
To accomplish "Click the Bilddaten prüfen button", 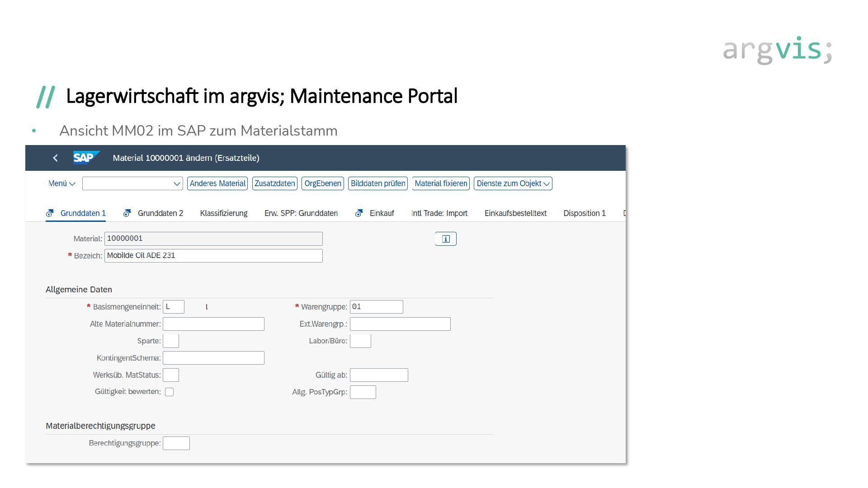I will pyautogui.click(x=378, y=183).
